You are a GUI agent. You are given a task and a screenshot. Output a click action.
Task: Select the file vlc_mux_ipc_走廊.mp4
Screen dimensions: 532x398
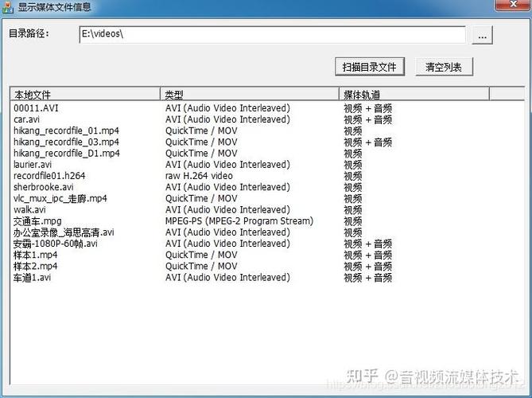pos(60,198)
